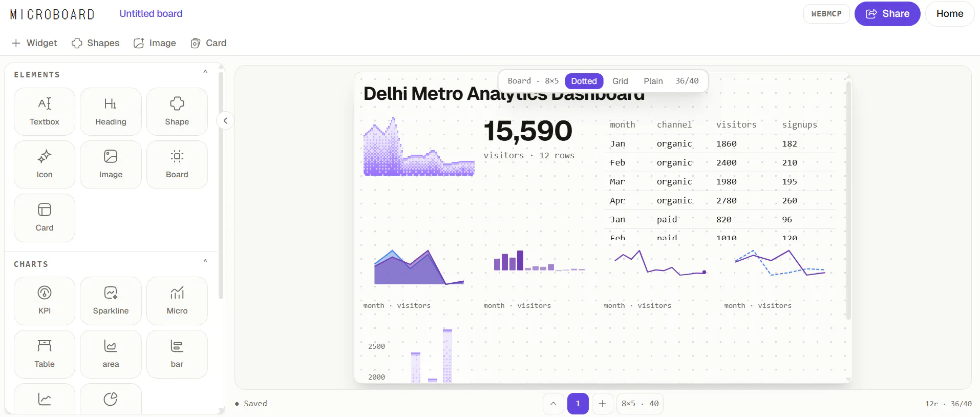980x417 pixels.
Task: Insert an area chart
Action: (x=111, y=354)
